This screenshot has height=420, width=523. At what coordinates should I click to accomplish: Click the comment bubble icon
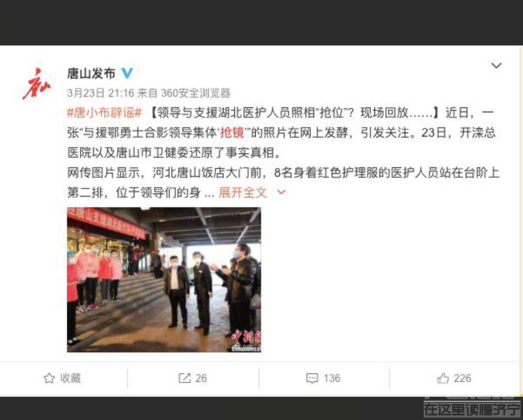(312, 378)
